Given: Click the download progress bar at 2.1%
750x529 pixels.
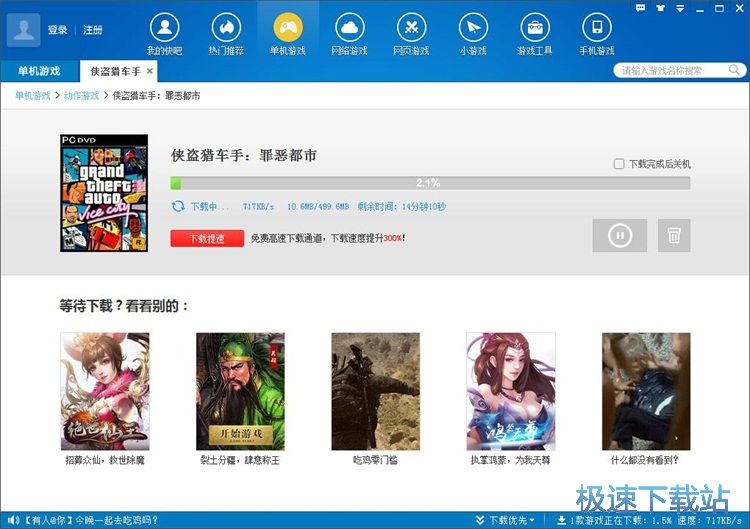Looking at the screenshot, I should (x=430, y=183).
